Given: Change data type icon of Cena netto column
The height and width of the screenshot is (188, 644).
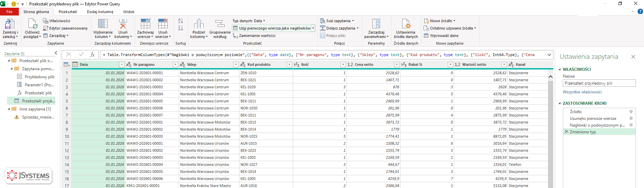Looking at the screenshot, I should pos(350,64).
